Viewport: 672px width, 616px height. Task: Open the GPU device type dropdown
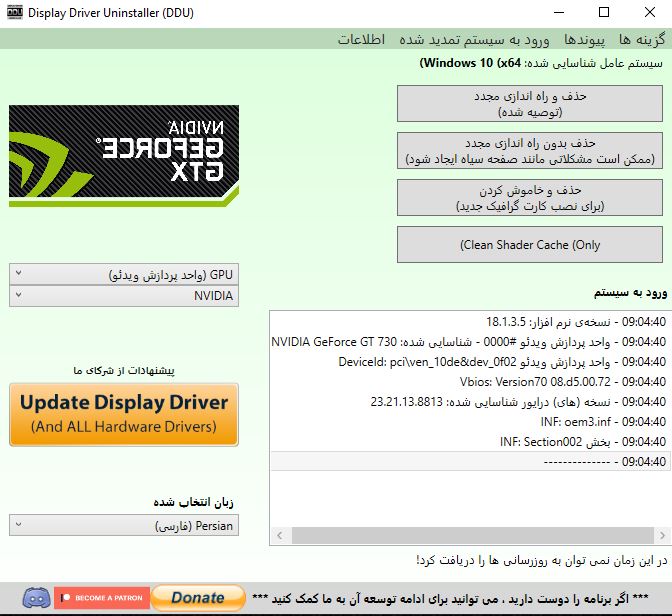tap(124, 274)
